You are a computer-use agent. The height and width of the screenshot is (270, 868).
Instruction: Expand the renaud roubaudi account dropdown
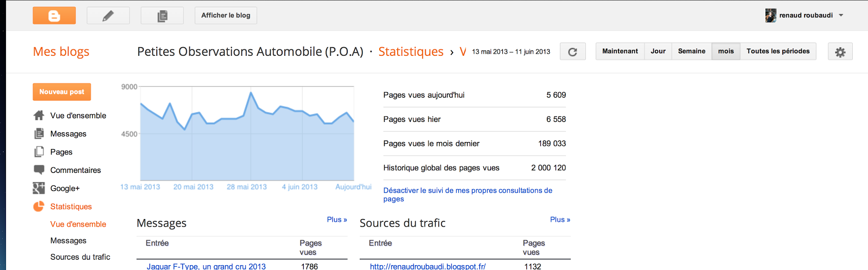pyautogui.click(x=841, y=15)
